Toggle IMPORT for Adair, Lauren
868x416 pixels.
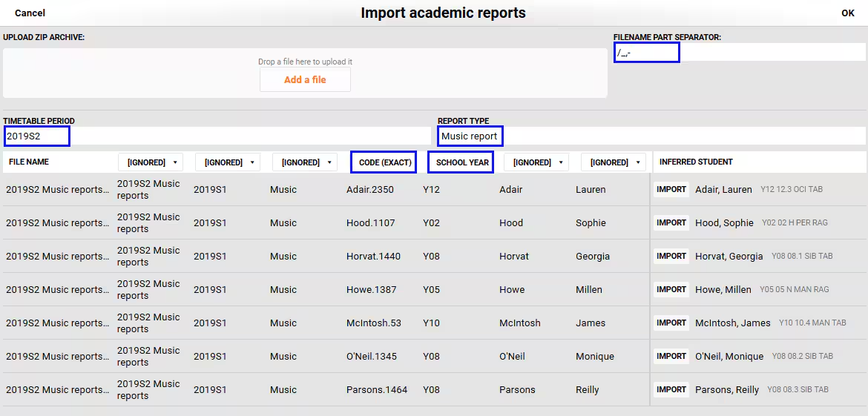point(671,189)
